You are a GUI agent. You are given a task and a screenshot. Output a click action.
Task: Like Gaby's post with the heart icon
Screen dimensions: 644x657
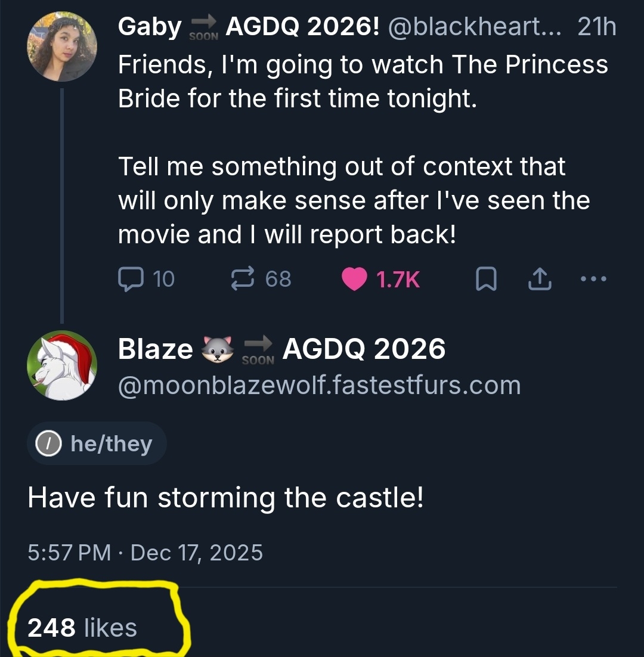click(354, 279)
